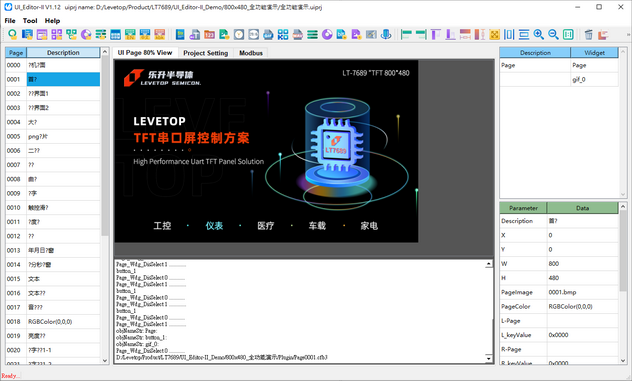This screenshot has width=632, height=381.
Task: Click the PageImage value 0001.bmp
Action: [582, 292]
